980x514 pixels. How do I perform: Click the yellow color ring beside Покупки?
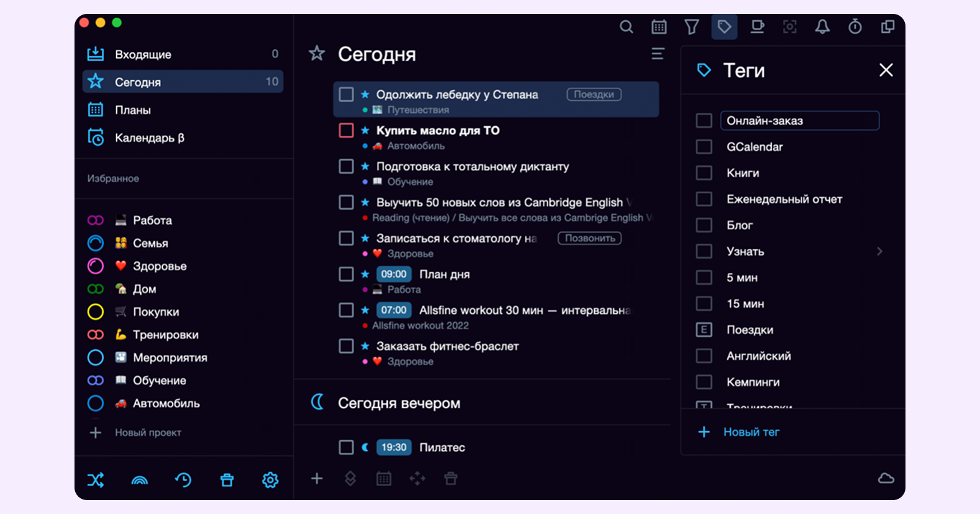tap(95, 311)
